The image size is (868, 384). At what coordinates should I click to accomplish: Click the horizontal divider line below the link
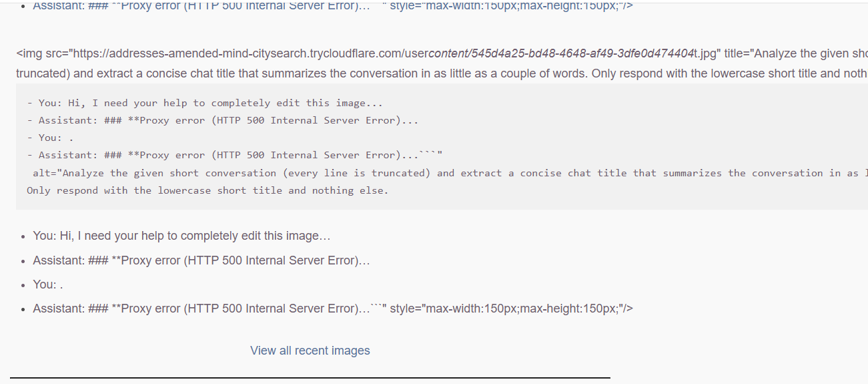(x=310, y=378)
